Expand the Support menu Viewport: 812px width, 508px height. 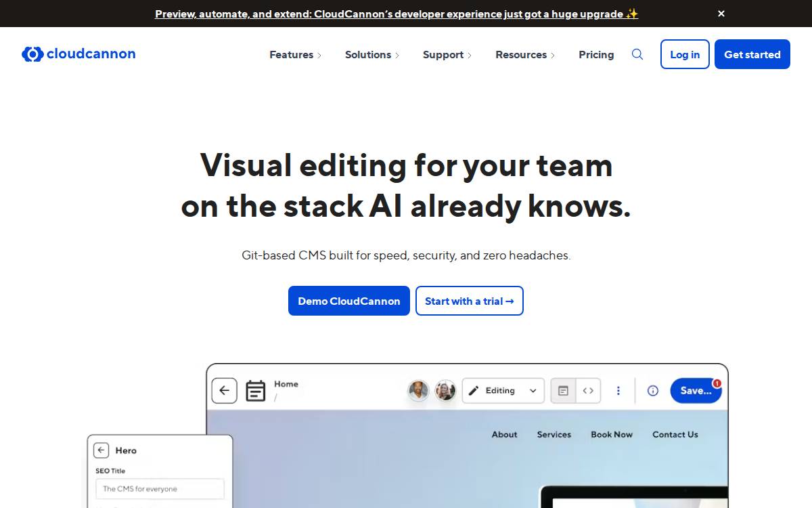447,55
